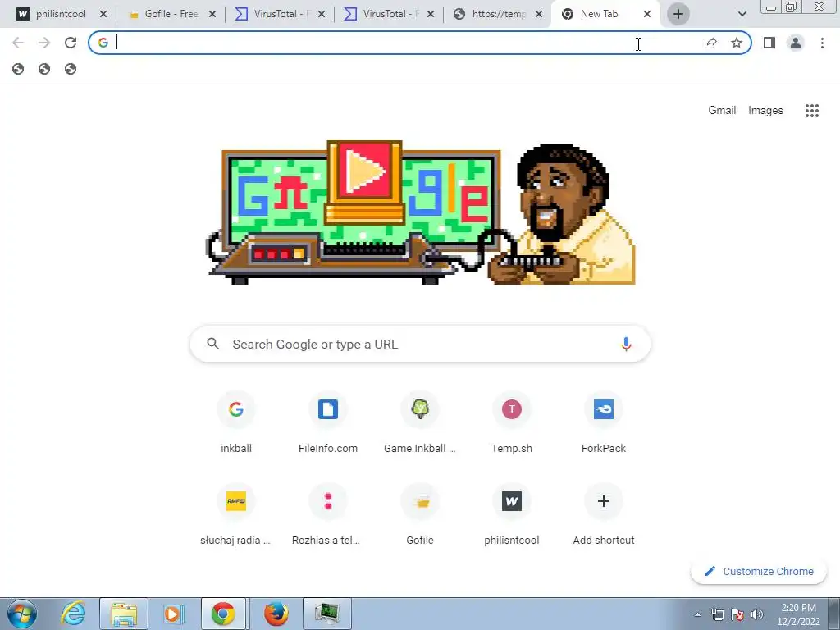Go forward using the right arrow
This screenshot has width=840, height=630.
44,43
